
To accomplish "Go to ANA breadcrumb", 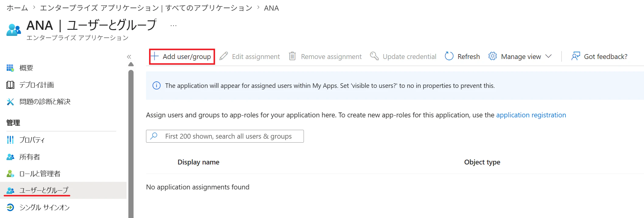I will coord(271,8).
